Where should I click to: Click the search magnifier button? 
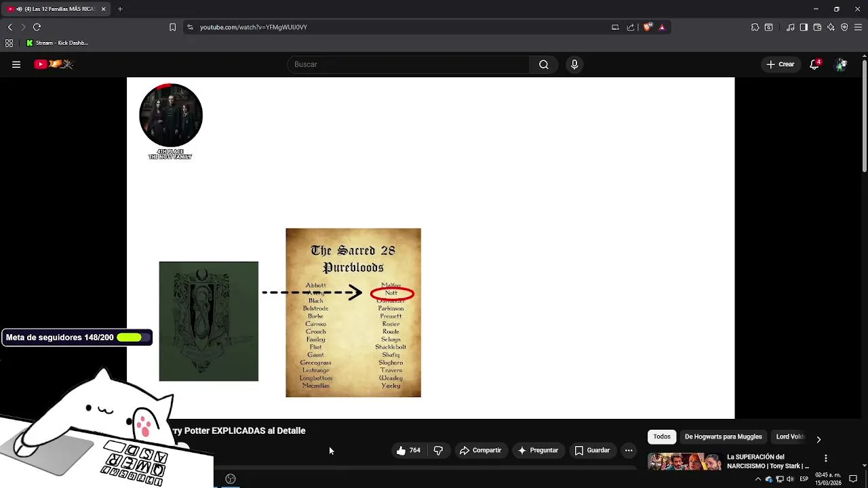(x=544, y=64)
